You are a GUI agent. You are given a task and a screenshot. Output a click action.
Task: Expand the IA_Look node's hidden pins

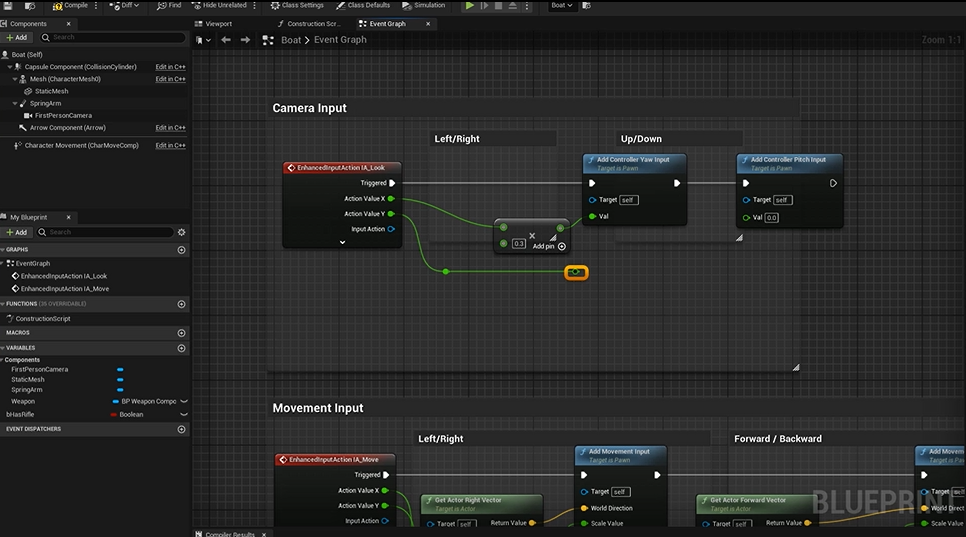click(342, 243)
